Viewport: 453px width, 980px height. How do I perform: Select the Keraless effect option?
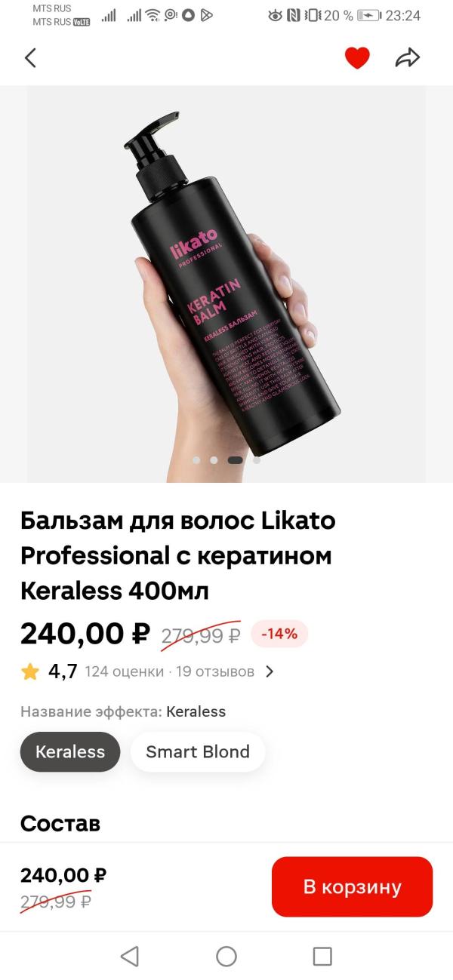point(70,751)
